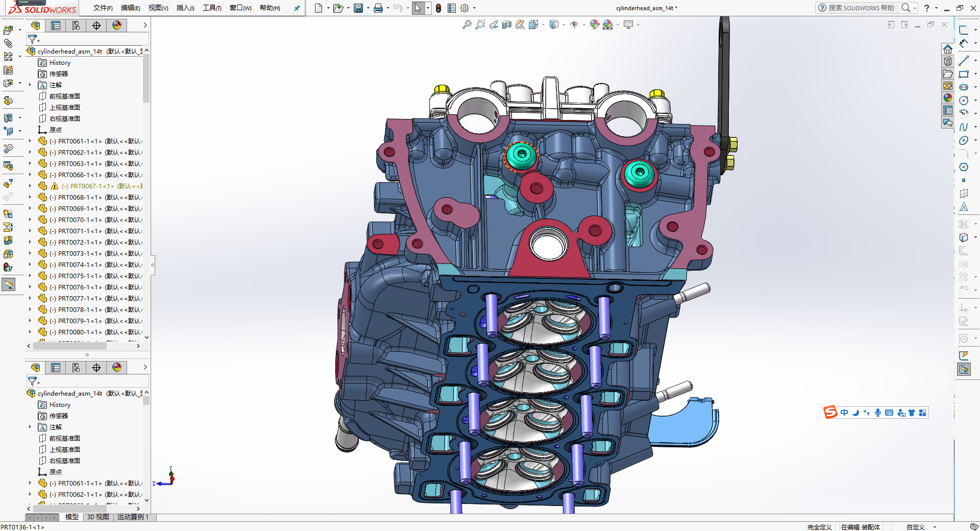980x531 pixels.
Task: Click in the 搜索 SOLIDWORKS 帮助 search field
Action: click(861, 8)
